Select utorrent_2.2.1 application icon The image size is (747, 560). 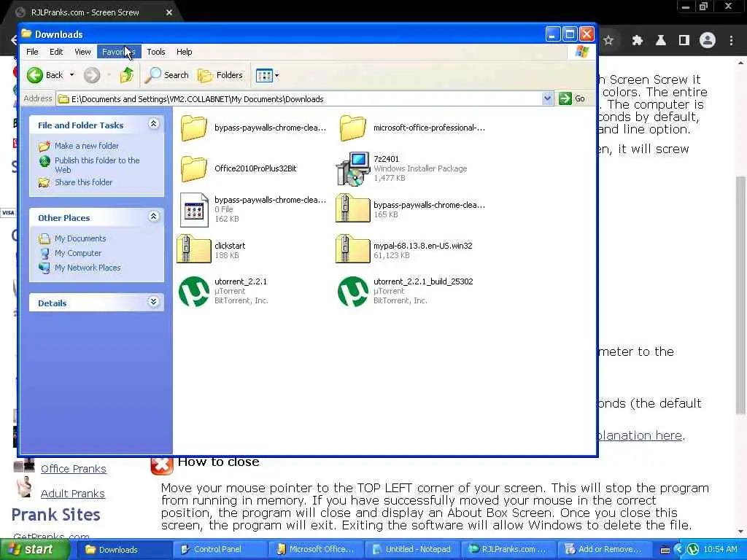click(194, 291)
